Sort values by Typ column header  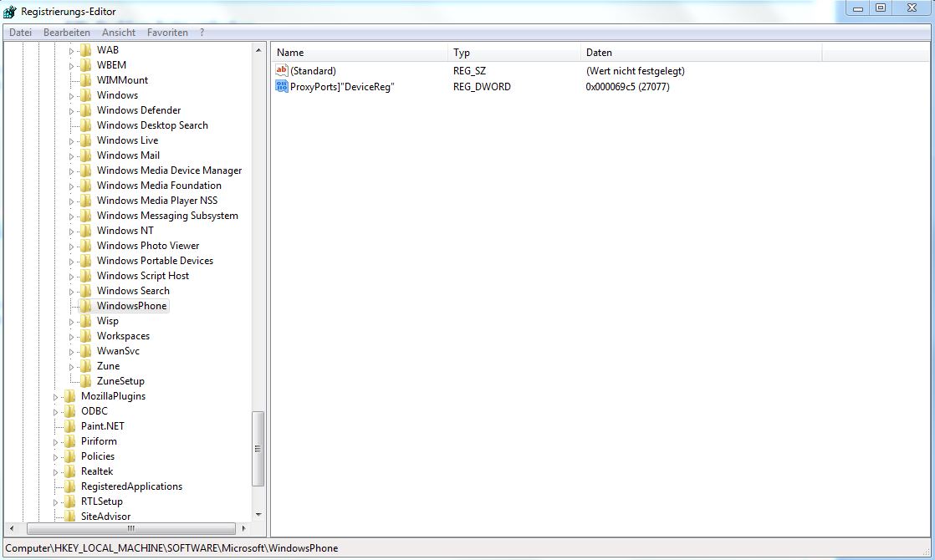point(513,53)
